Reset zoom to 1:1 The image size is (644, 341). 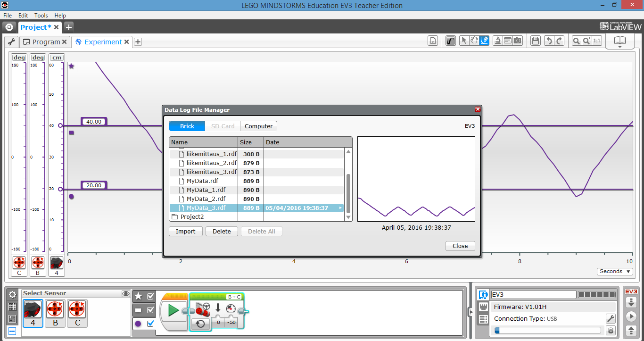pos(597,41)
